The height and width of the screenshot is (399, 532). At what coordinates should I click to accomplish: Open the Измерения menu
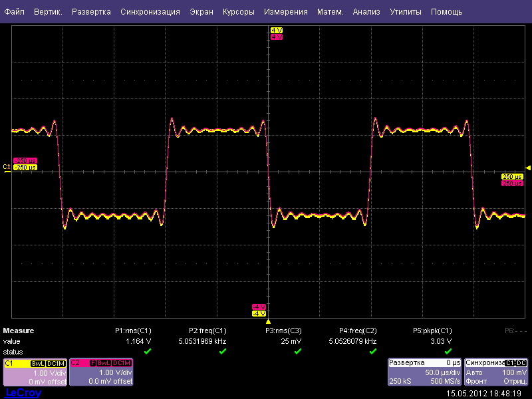pyautogui.click(x=285, y=12)
